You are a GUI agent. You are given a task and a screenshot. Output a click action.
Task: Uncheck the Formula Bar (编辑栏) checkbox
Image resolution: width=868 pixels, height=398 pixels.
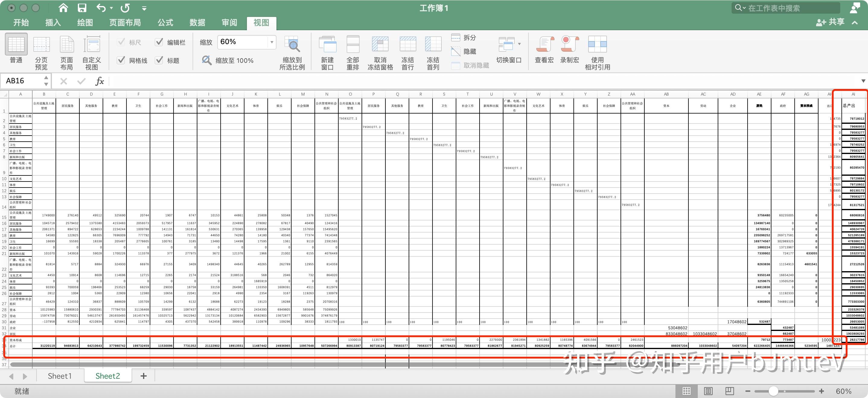point(159,42)
